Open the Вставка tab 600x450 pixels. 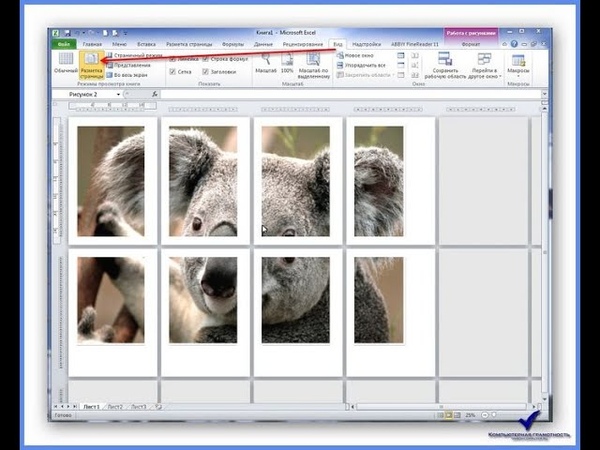[146, 44]
